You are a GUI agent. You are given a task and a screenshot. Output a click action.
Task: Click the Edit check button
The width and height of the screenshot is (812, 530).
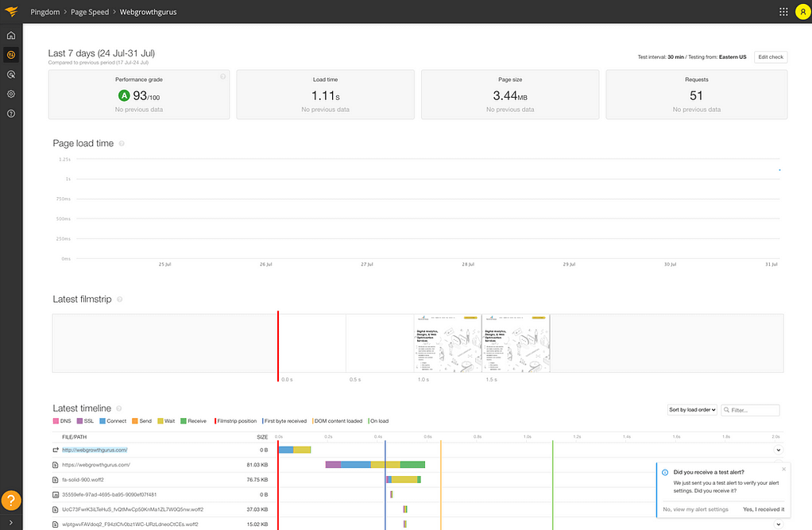(770, 56)
